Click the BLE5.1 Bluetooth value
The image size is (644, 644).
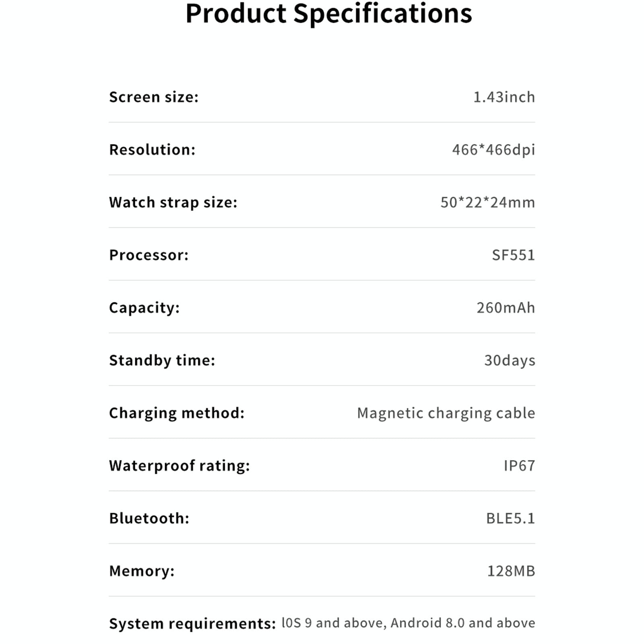[510, 518]
